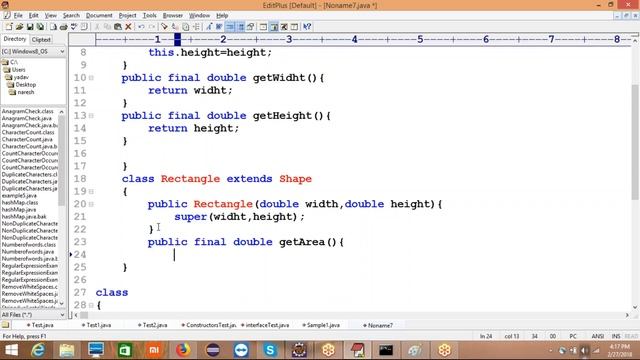The image size is (640, 360).
Task: Run spell check from the toolbar
Action: click(x=74, y=27)
